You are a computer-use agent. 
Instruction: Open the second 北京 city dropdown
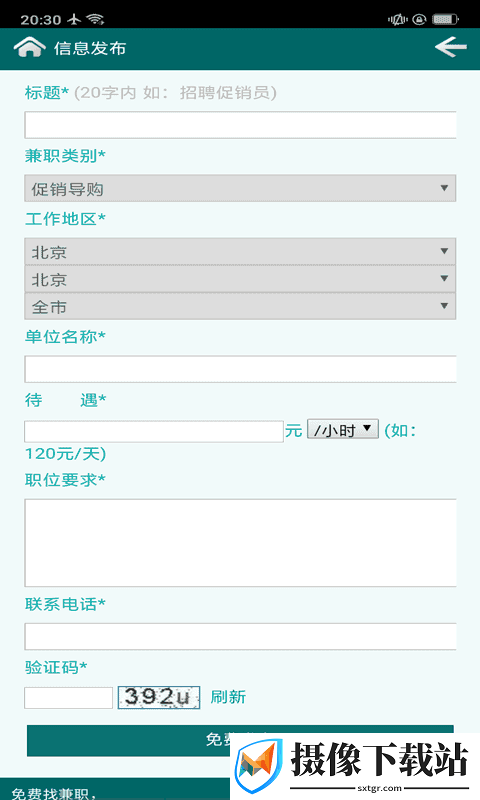pyautogui.click(x=240, y=279)
